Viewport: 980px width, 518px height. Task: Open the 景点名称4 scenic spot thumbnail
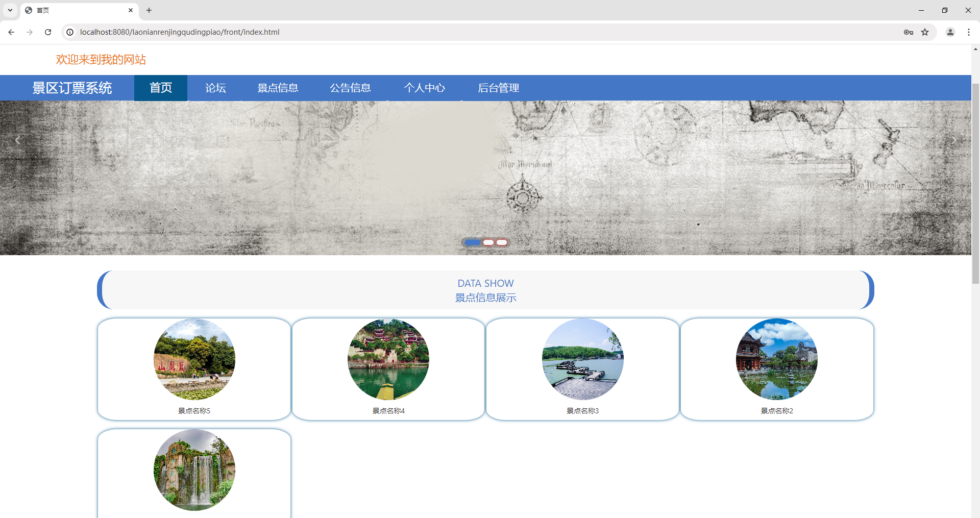pyautogui.click(x=388, y=359)
